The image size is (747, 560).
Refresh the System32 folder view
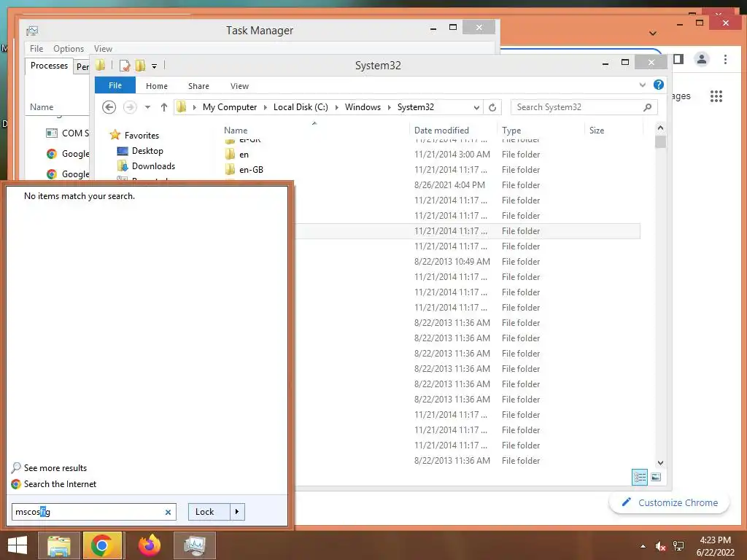coord(492,108)
